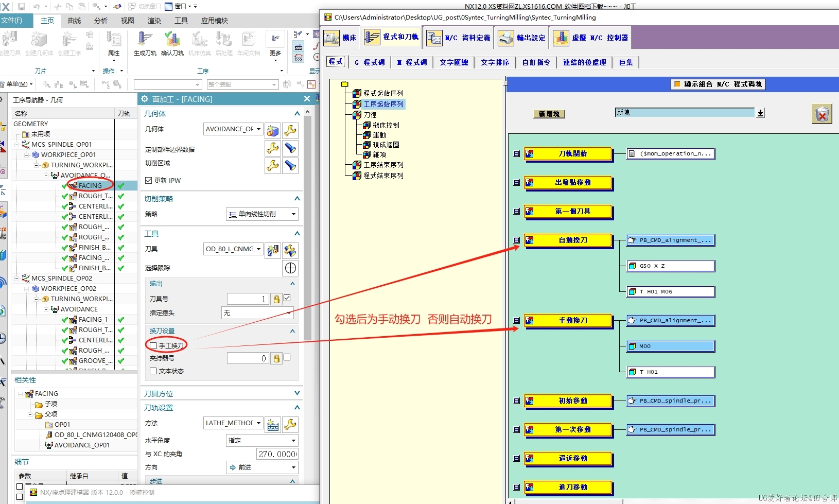Screen dimensions: 839x504
Task: Click the N/C 資料定義 icon tab
Action: 434,38
